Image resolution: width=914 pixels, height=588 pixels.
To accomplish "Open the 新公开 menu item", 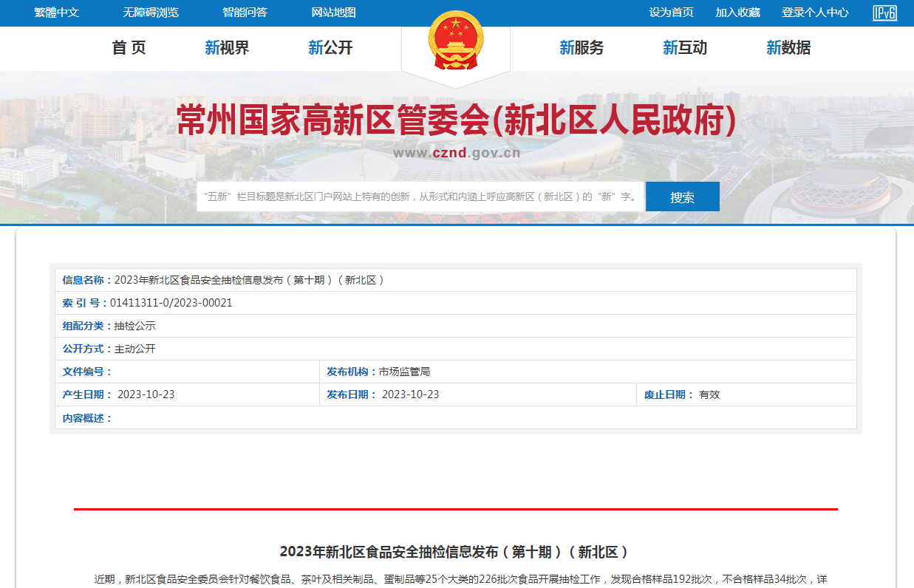I will tap(330, 48).
